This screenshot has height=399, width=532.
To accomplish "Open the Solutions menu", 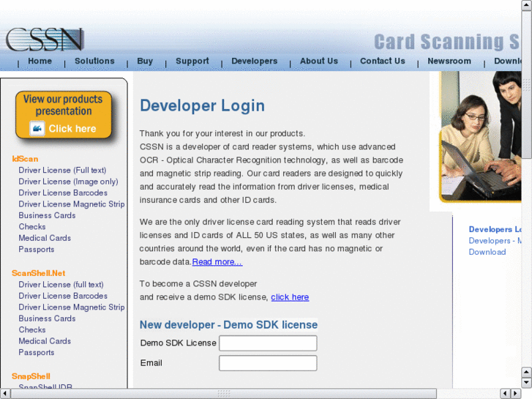I will pyautogui.click(x=94, y=61).
